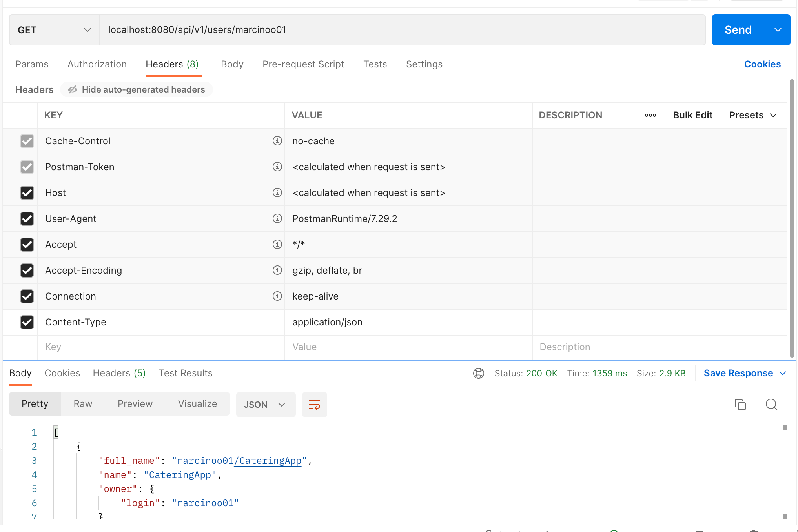The width and height of the screenshot is (798, 532).
Task: Click the info icon next to User-Agent
Action: tap(277, 218)
